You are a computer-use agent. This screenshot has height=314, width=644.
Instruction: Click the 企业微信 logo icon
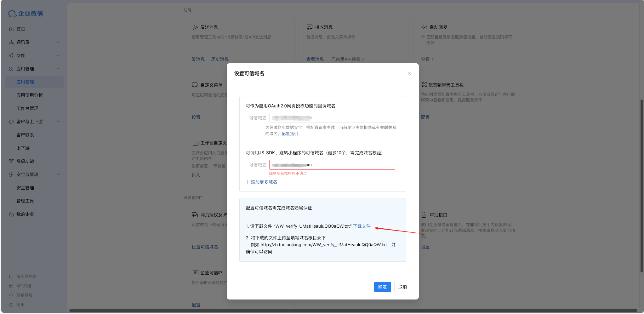tap(12, 14)
